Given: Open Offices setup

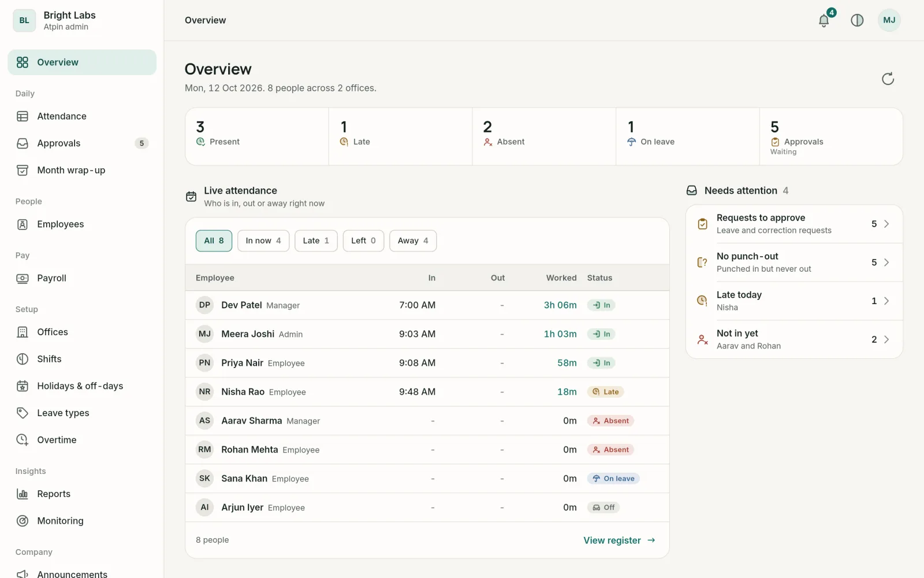Looking at the screenshot, I should point(82,332).
